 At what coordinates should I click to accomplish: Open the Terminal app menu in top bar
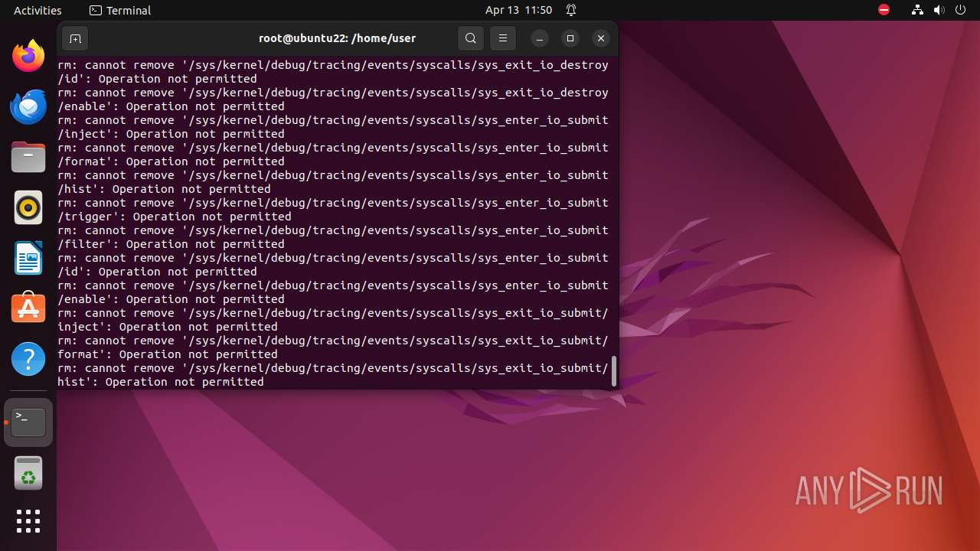coord(120,10)
